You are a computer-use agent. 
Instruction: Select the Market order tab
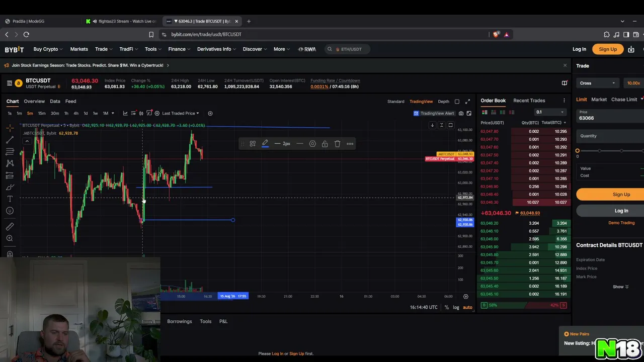click(599, 100)
